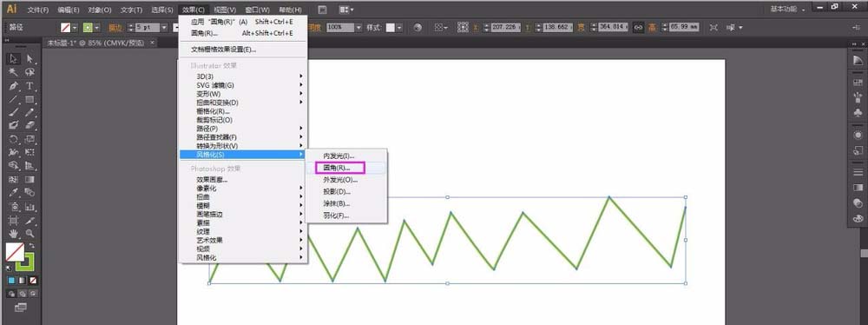The image size is (868, 325).
Task: Click the recolor artwork wheel icon
Action: 418,27
